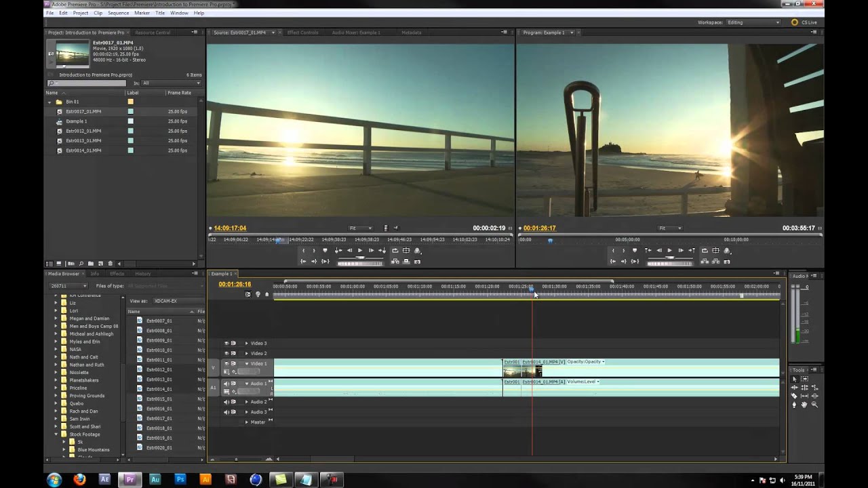The width and height of the screenshot is (868, 488).
Task: Click the Photoshop icon in Windows taskbar
Action: [180, 480]
